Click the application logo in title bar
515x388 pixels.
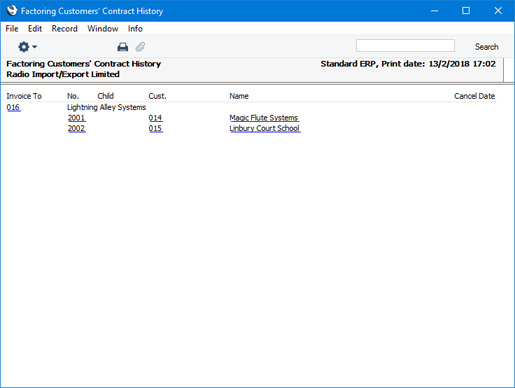pyautogui.click(x=12, y=11)
